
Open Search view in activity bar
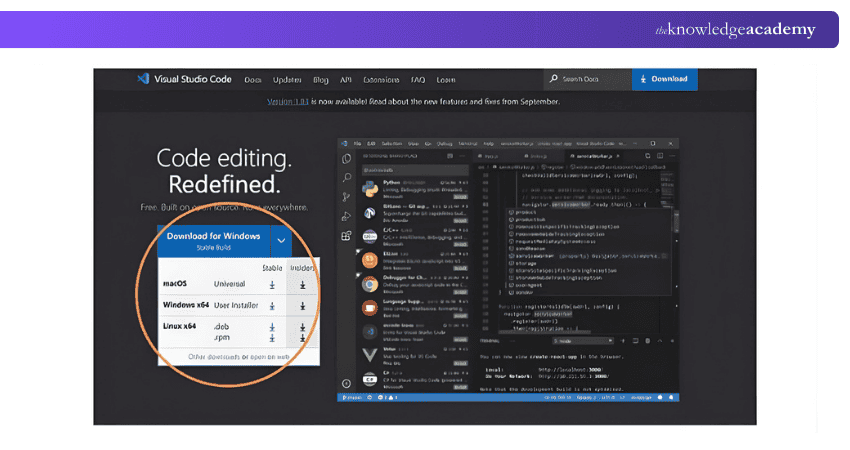click(x=346, y=178)
